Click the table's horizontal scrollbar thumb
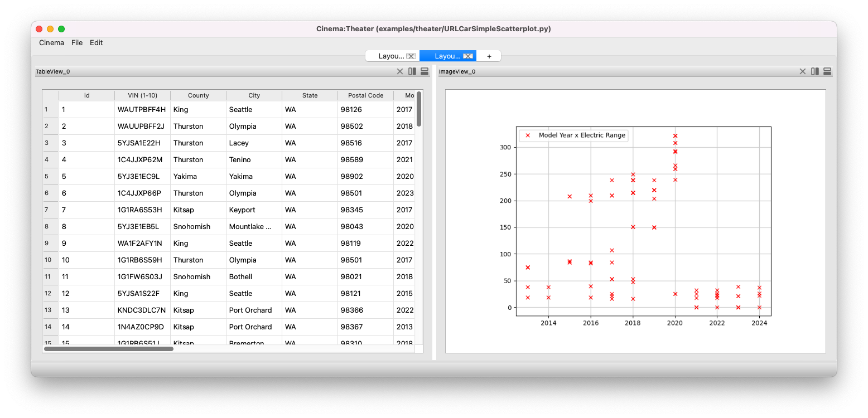The height and width of the screenshot is (418, 868). tap(109, 349)
